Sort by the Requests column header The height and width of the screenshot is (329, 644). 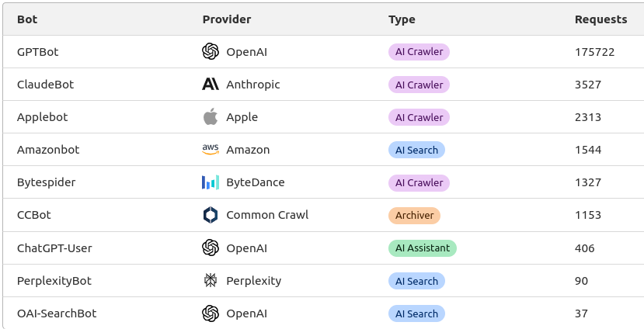click(x=600, y=19)
